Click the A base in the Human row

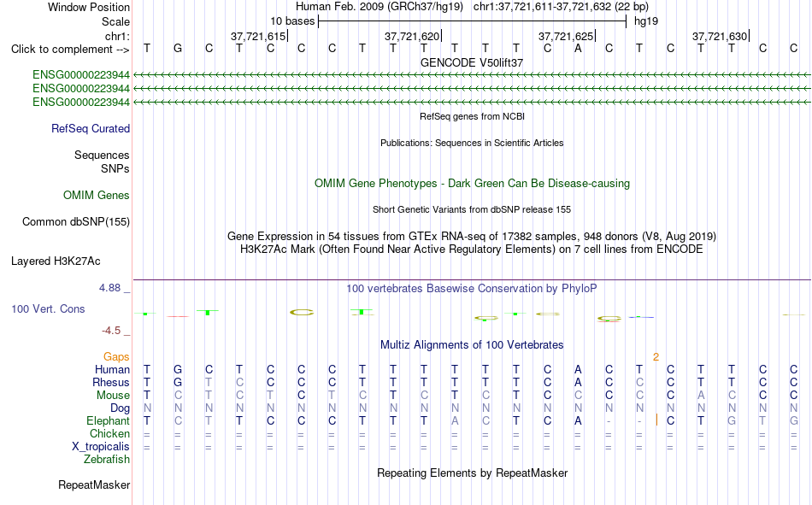tap(578, 369)
